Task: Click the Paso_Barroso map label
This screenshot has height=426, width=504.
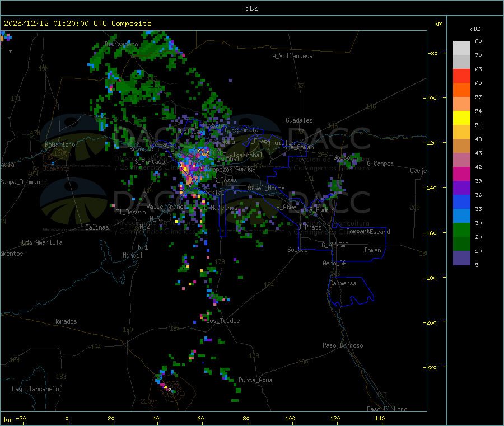Action: pyautogui.click(x=343, y=345)
